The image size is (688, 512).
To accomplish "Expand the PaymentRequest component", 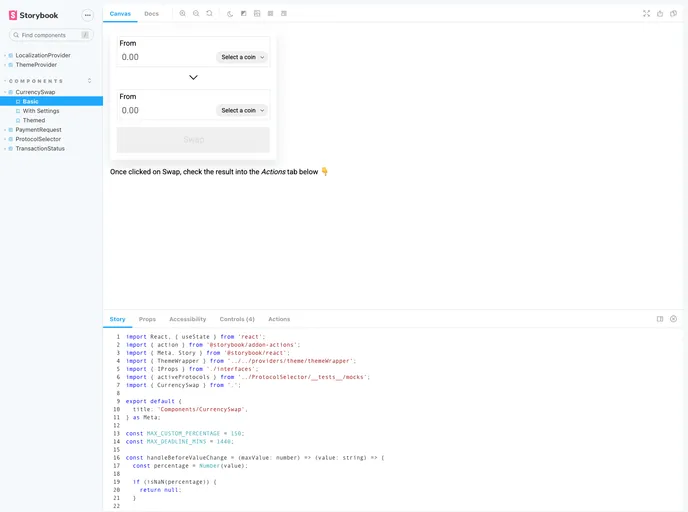I will pyautogui.click(x=38, y=130).
